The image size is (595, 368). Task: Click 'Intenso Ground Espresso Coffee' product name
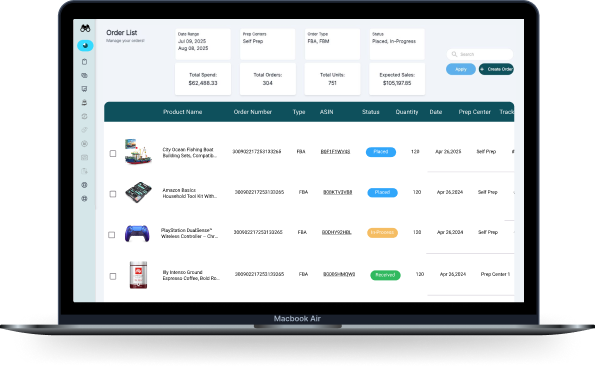[191, 275]
